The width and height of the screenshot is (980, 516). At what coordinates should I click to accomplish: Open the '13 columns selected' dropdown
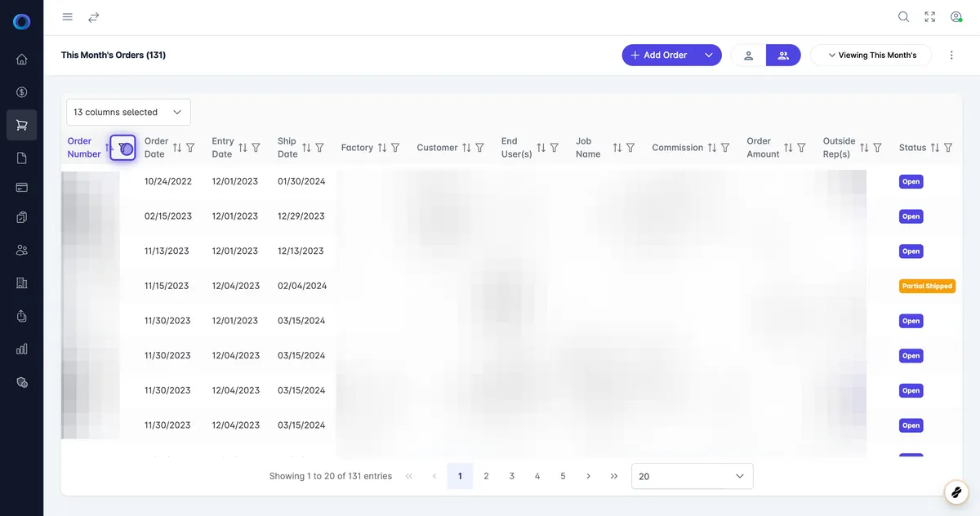[127, 112]
